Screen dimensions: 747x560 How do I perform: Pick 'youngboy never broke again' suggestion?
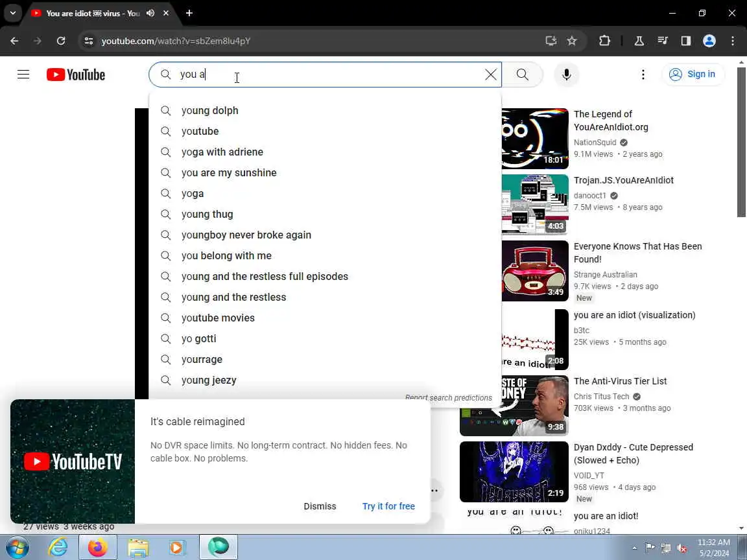(x=325, y=235)
